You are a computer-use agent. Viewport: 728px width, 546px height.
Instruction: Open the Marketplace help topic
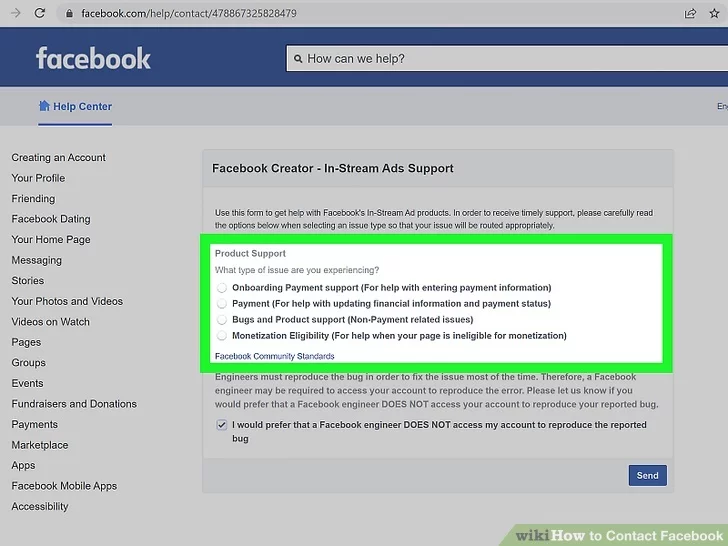click(40, 445)
